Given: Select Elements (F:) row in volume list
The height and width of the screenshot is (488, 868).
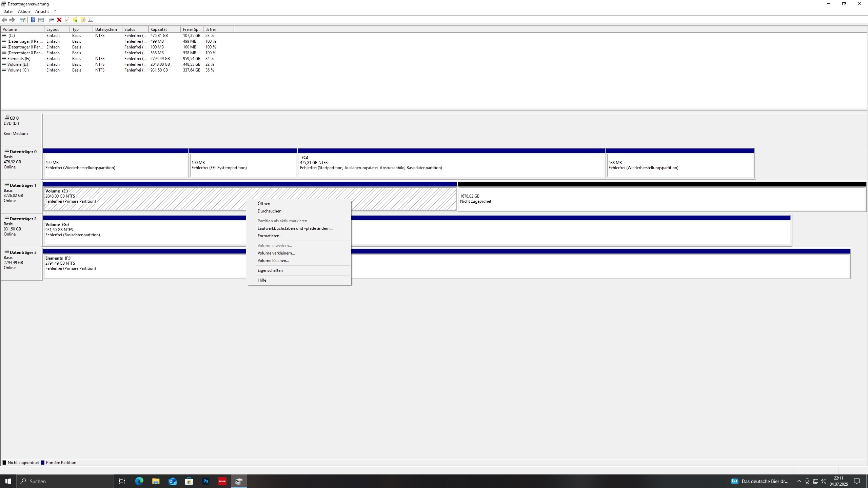Looking at the screenshot, I should pos(19,59).
